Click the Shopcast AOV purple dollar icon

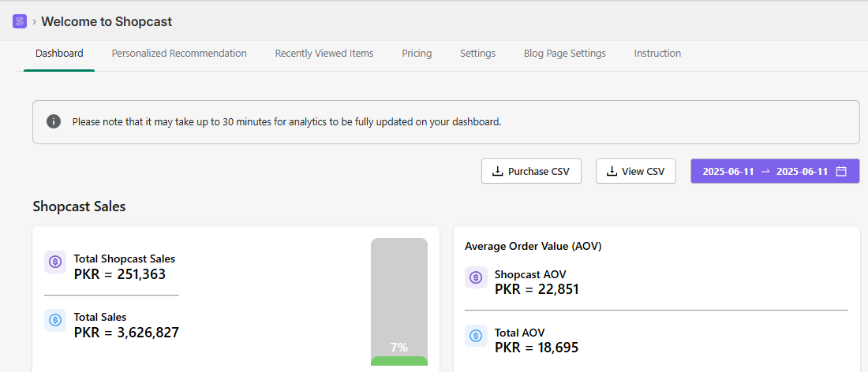coord(476,277)
